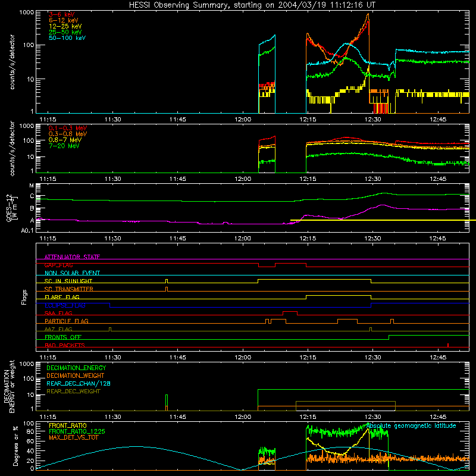
Task: Select the SC_TRANSMITTER flag label
Action: (x=68, y=289)
